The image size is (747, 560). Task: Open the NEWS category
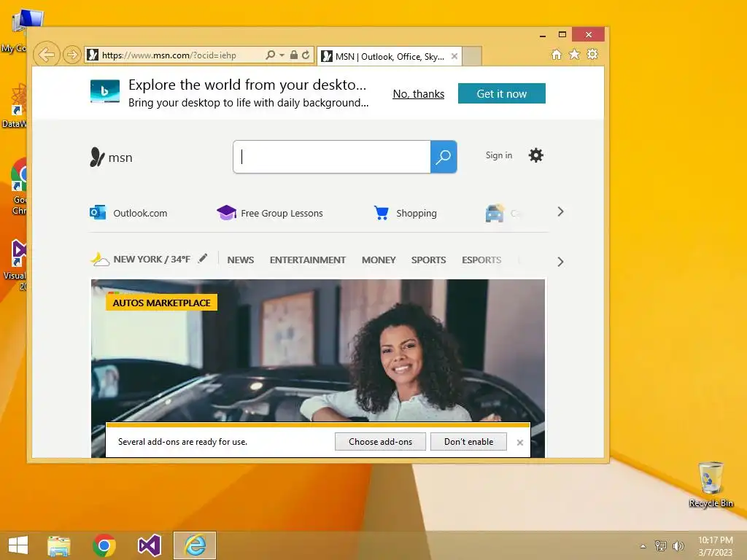[x=241, y=260]
